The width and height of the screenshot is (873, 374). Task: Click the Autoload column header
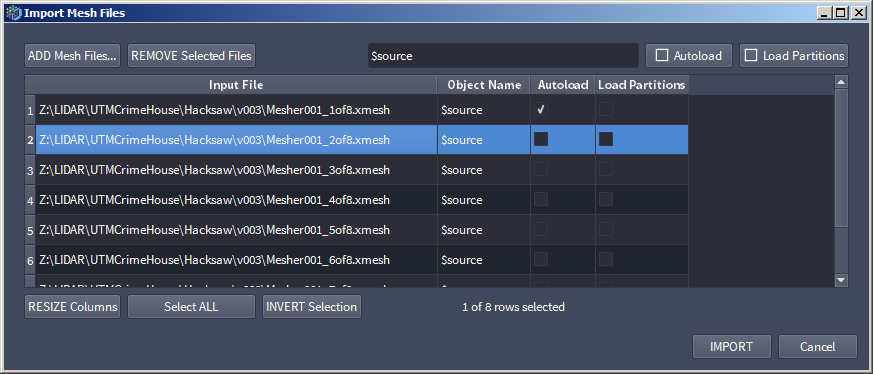563,85
